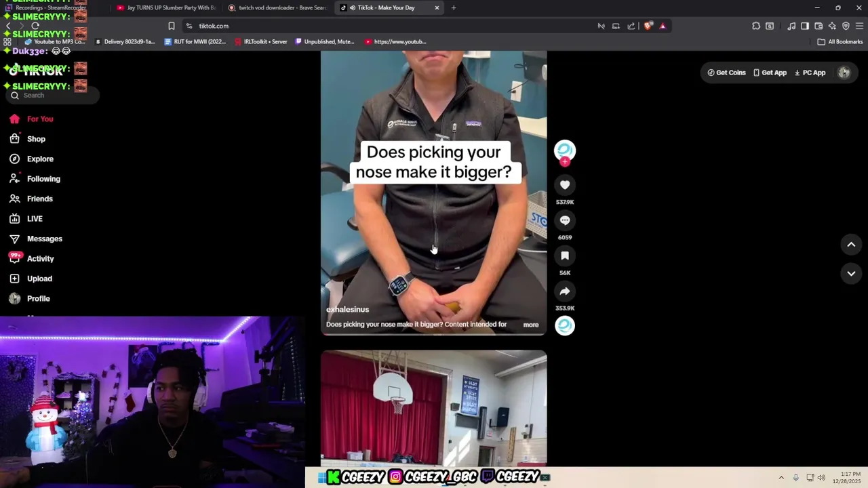Play the next basketball gym video thumbnail

pos(434,408)
